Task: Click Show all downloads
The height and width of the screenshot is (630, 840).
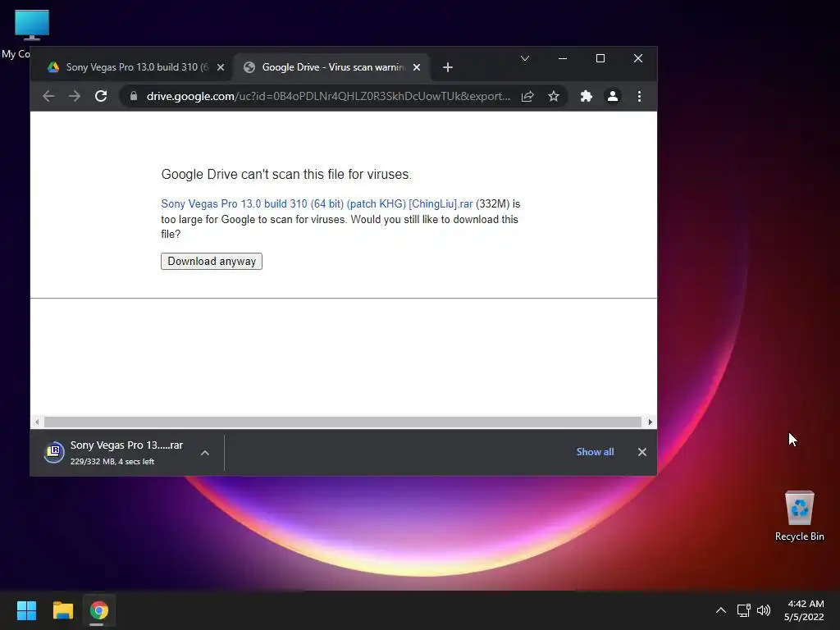Action: (596, 452)
